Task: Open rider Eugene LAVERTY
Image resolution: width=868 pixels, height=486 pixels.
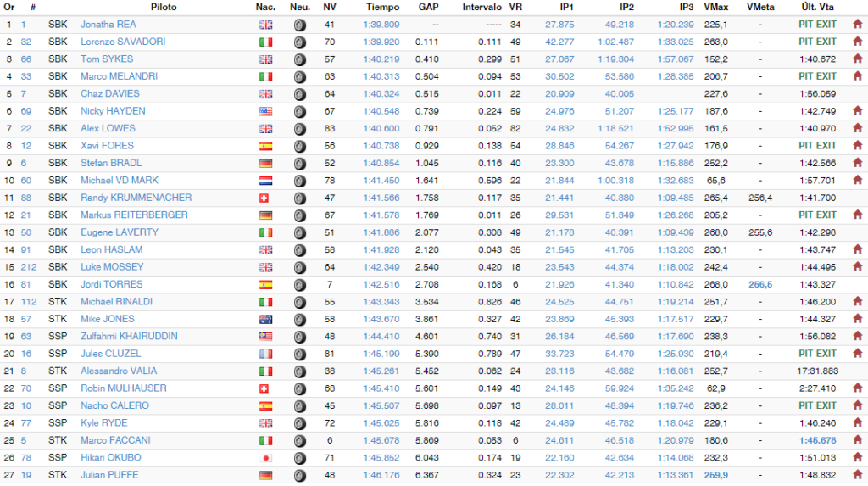Action: [x=120, y=232]
